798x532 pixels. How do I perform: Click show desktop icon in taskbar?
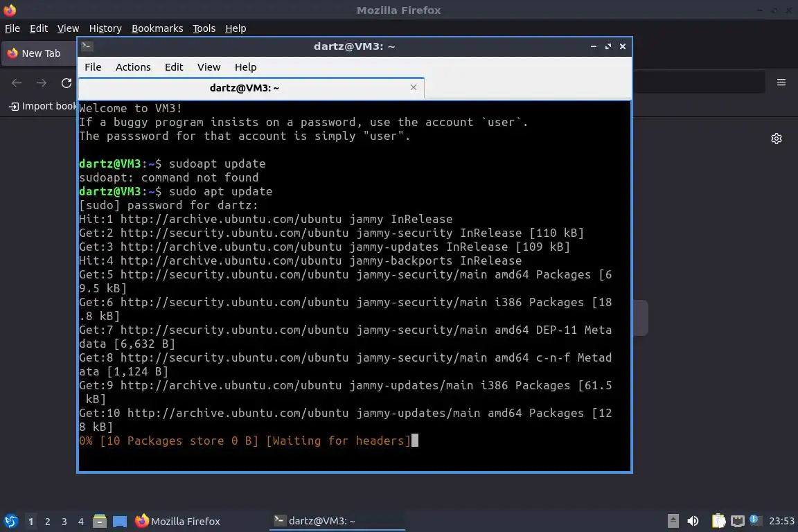(x=120, y=522)
